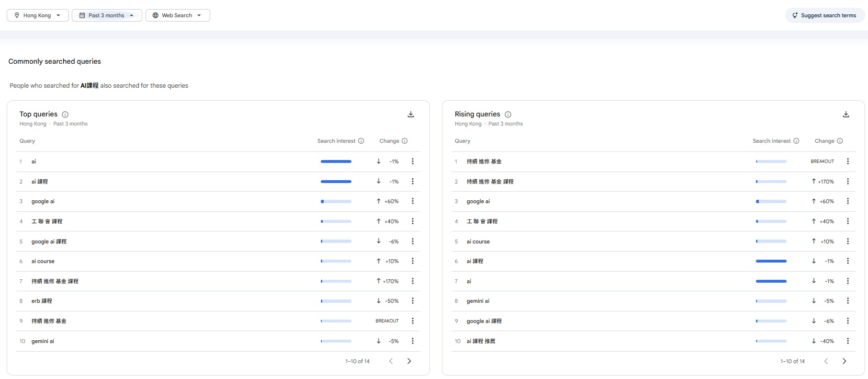Select rising query 'google ai 課程'
Viewport: 868px width, 379px height.
[x=484, y=321]
